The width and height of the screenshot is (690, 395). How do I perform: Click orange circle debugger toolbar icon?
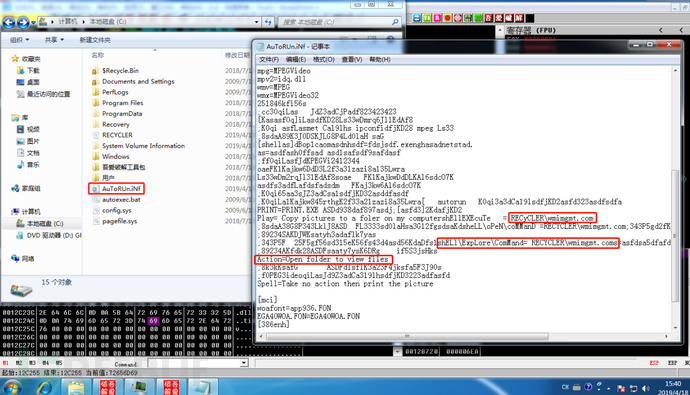click(448, 18)
